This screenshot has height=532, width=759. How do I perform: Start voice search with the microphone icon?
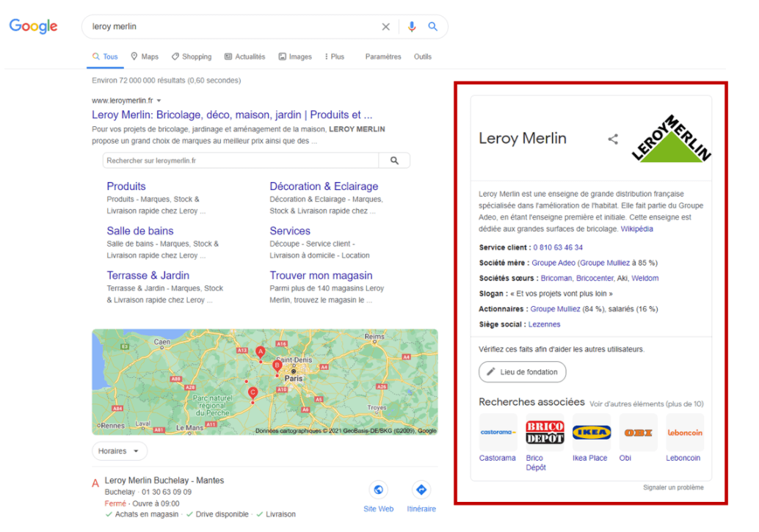[x=412, y=26]
